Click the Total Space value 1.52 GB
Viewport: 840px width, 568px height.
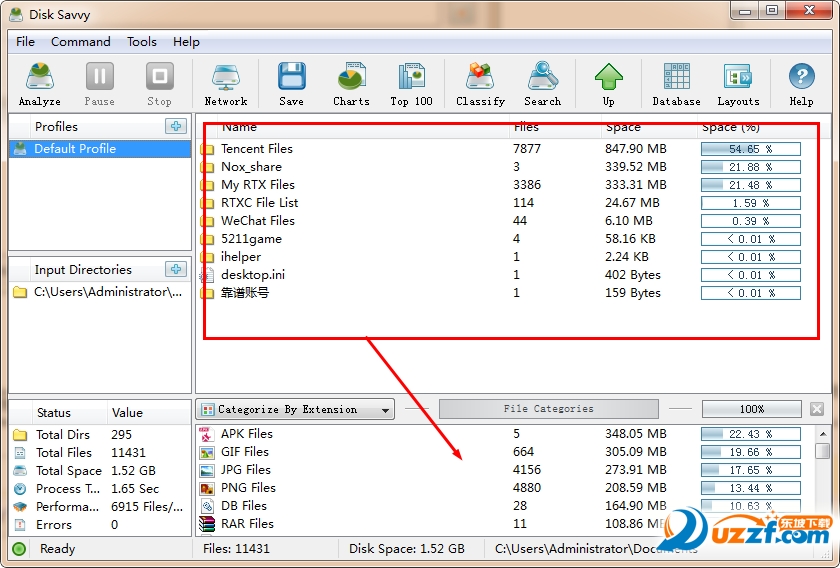(133, 471)
